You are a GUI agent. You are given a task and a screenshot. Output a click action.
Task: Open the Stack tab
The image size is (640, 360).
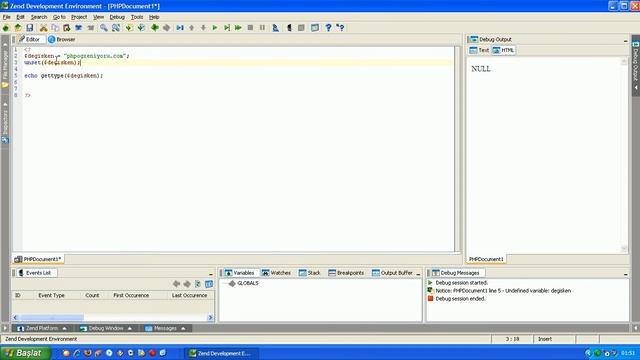click(309, 273)
